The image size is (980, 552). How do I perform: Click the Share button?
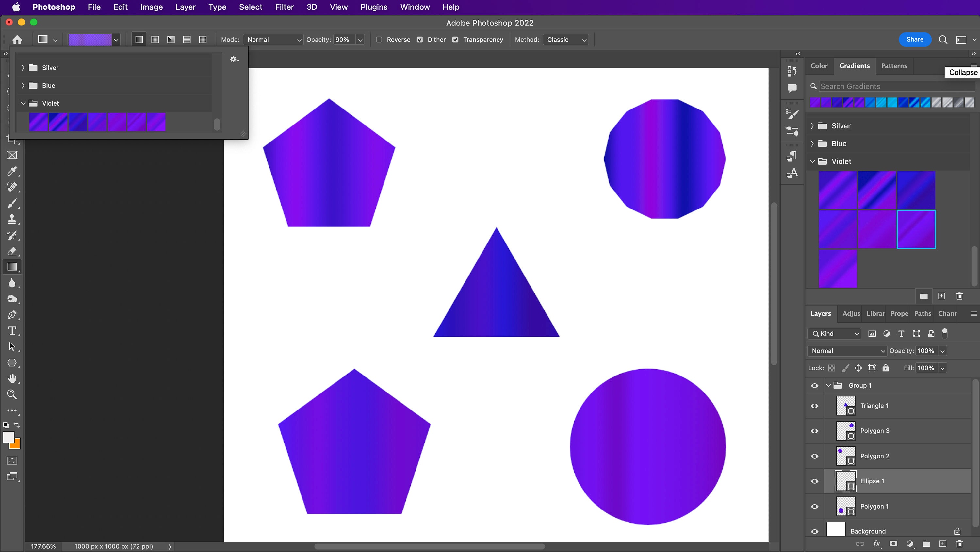pos(915,39)
